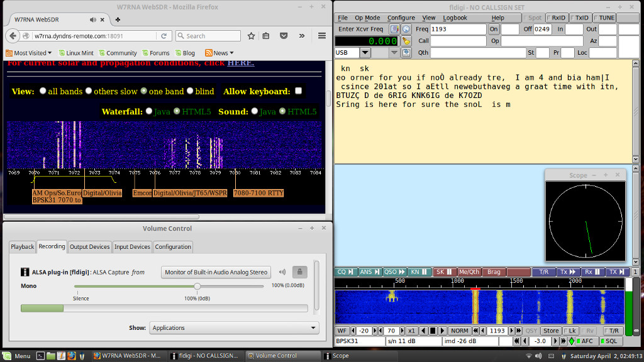Image resolution: width=644 pixels, height=362 pixels.
Task: Click the Freq input field in fldigi
Action: point(458,29)
